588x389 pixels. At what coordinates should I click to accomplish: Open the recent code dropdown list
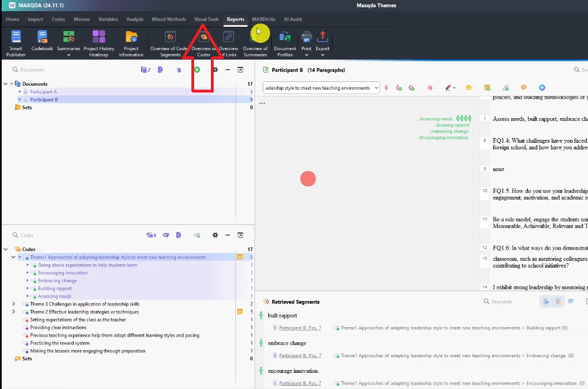coord(377,88)
